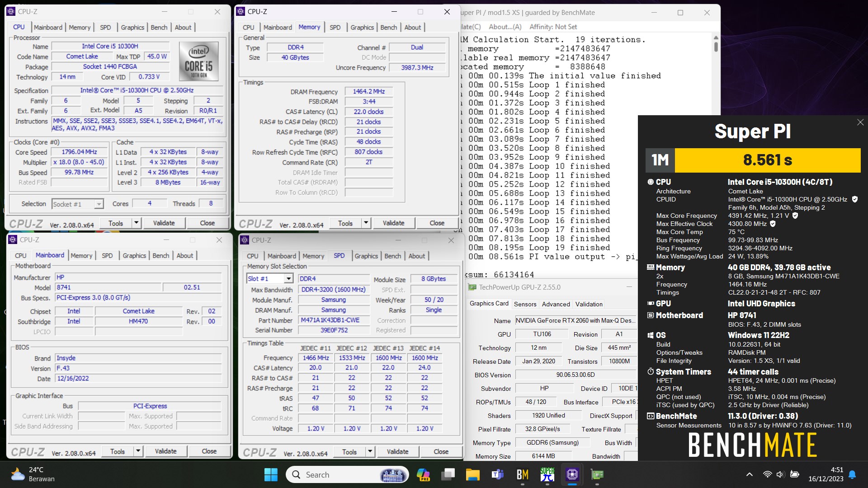Viewport: 868px width, 488px height.
Task: Click the notification bell in the system tray
Action: pyautogui.click(x=852, y=474)
